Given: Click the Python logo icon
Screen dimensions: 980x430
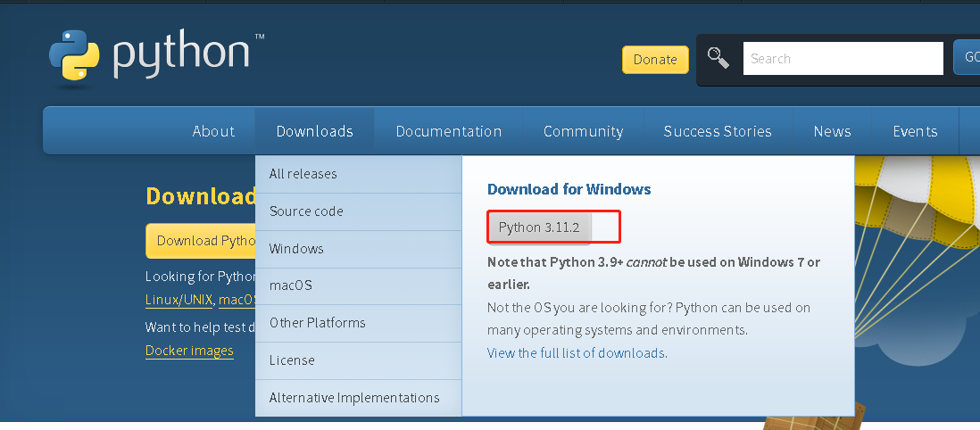Looking at the screenshot, I should pos(75,58).
